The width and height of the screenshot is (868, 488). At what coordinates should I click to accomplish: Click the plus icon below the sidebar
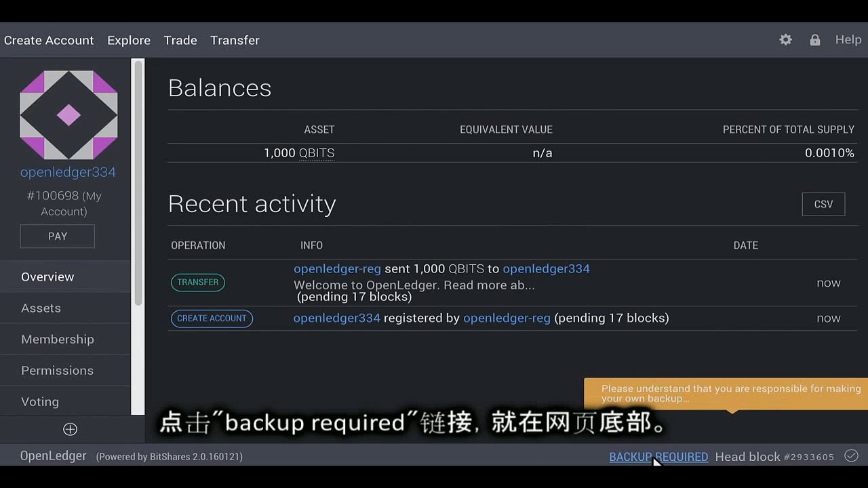click(70, 429)
